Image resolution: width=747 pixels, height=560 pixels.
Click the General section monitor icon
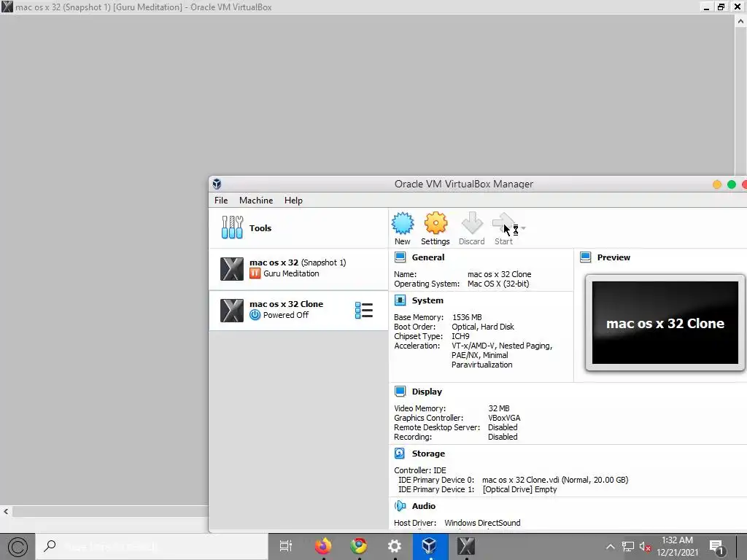(400, 257)
